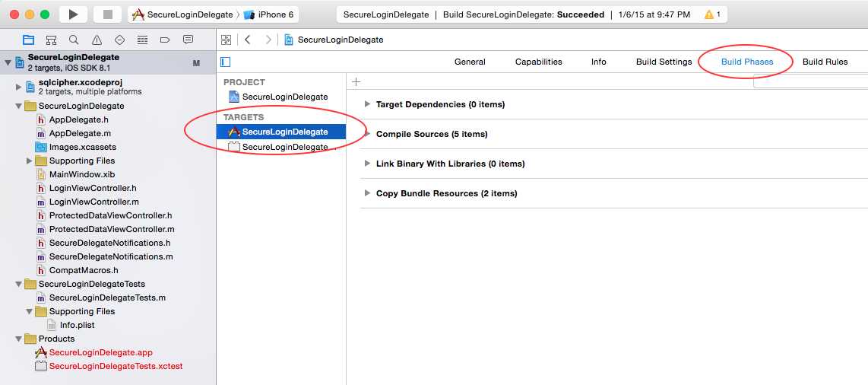
Task: Collapse the SecureLoginDelegate project root
Action: click(x=7, y=62)
